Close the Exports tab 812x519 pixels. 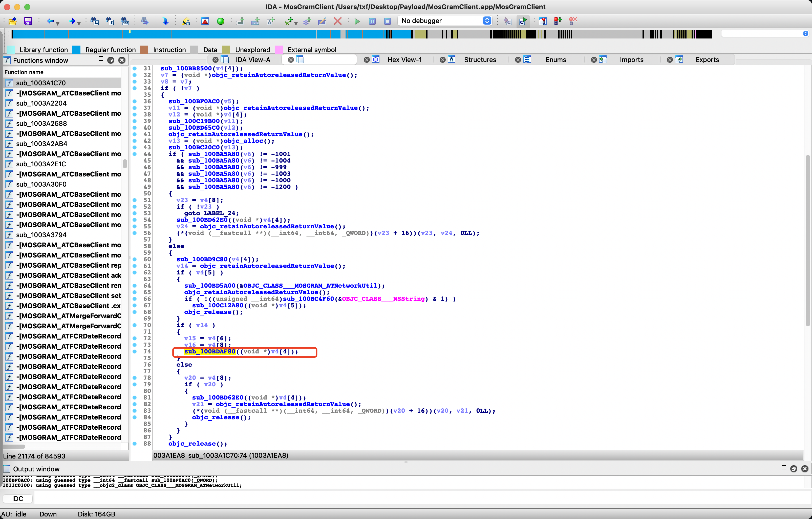pos(670,60)
